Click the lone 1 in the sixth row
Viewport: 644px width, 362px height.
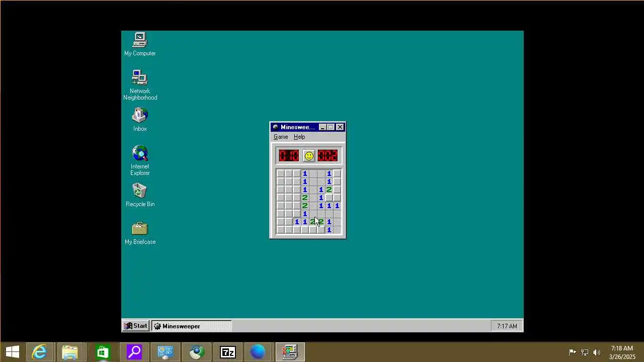coord(305,214)
